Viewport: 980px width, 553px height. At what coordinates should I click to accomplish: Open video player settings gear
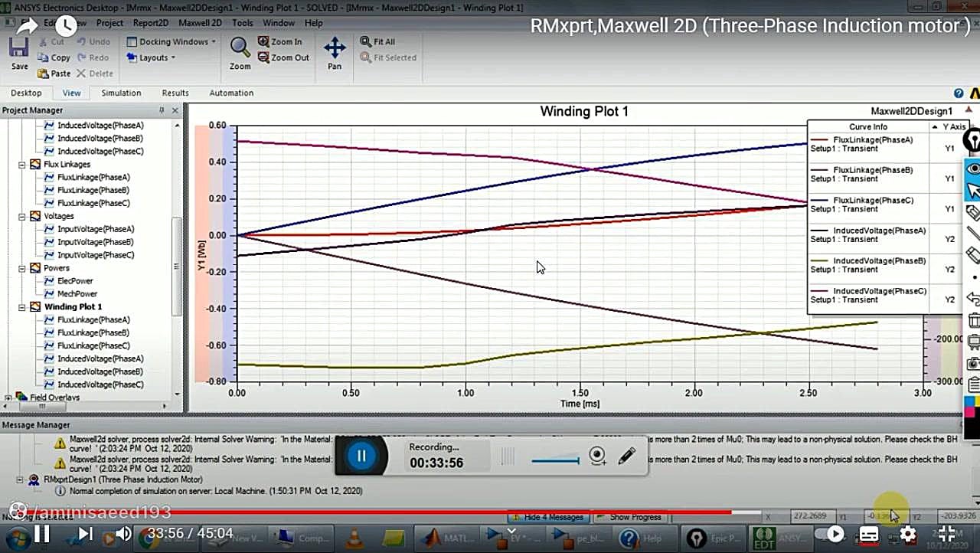point(908,534)
